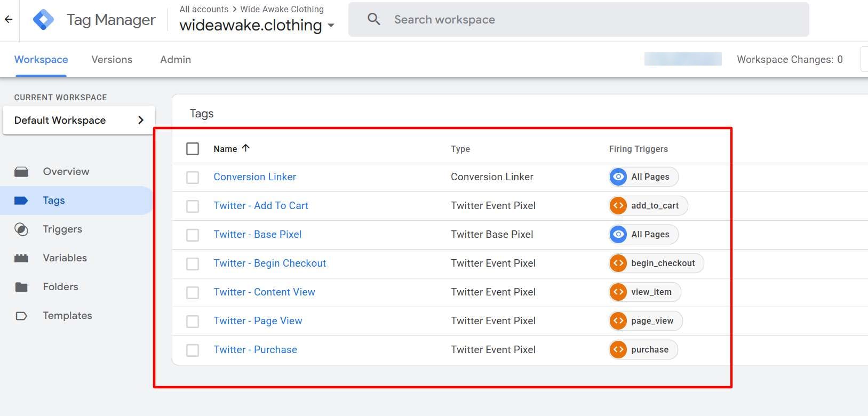Click orange icon of purchase trigger
The image size is (868, 416).
pyautogui.click(x=618, y=349)
